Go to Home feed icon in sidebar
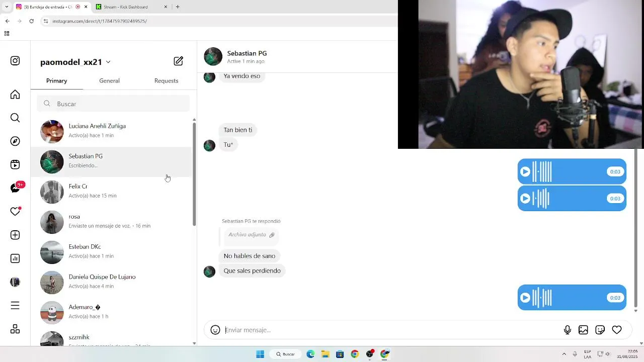 point(15,95)
